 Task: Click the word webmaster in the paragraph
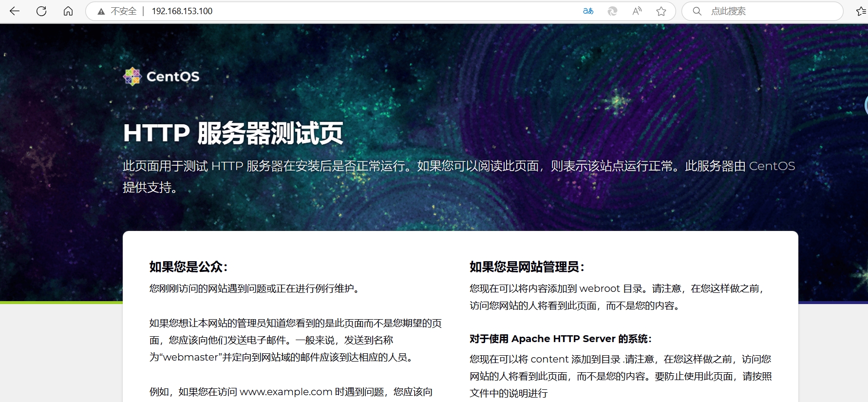[190, 357]
